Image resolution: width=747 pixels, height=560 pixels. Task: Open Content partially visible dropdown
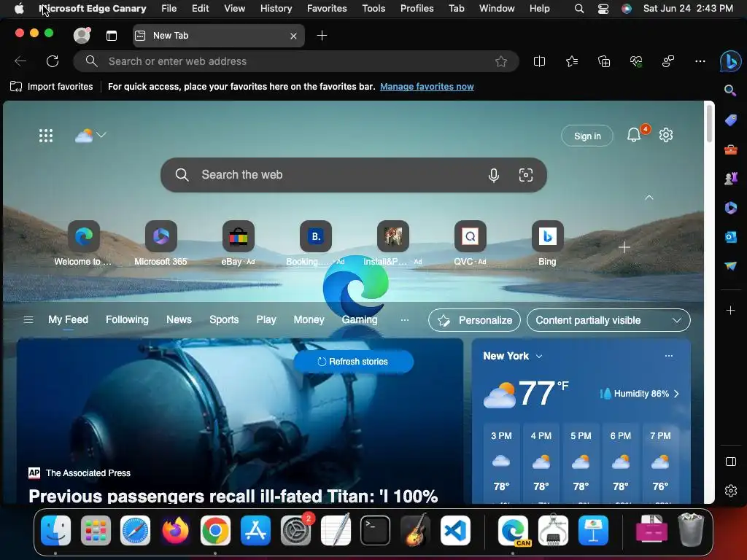[608, 321]
